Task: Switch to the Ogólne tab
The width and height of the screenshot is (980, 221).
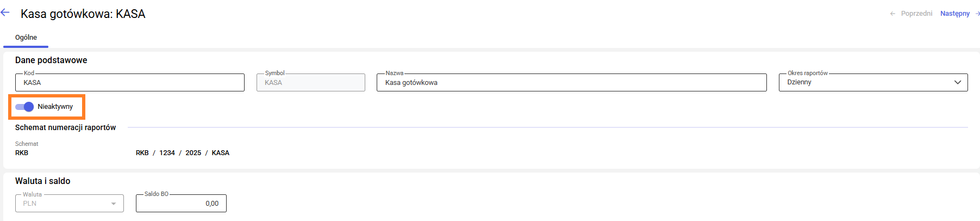Action: [26, 38]
